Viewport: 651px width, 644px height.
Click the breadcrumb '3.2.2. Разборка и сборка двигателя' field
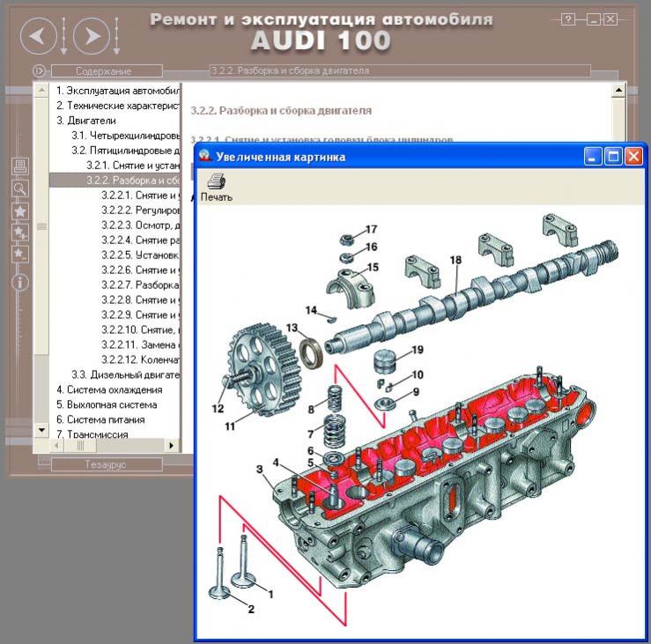(400, 70)
